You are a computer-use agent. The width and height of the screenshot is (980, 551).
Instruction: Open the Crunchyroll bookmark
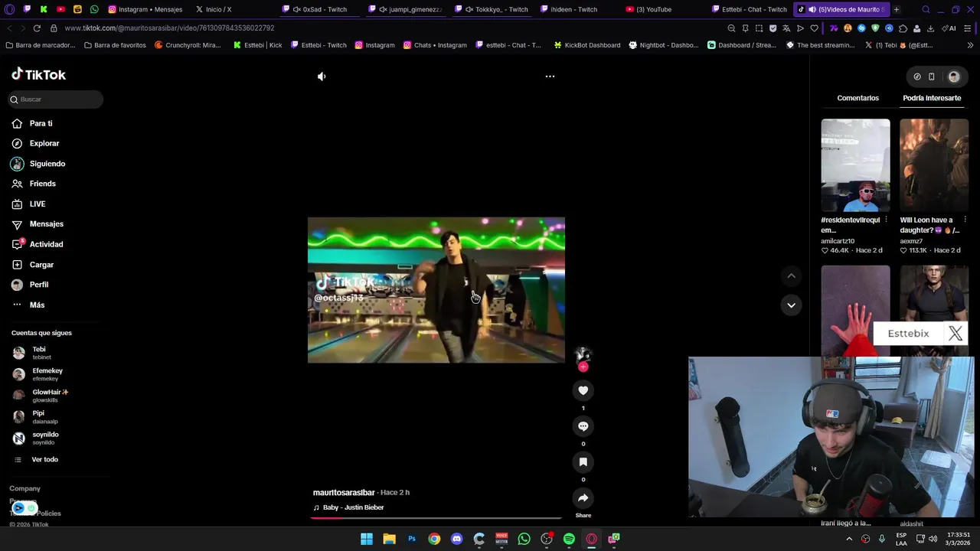188,45
